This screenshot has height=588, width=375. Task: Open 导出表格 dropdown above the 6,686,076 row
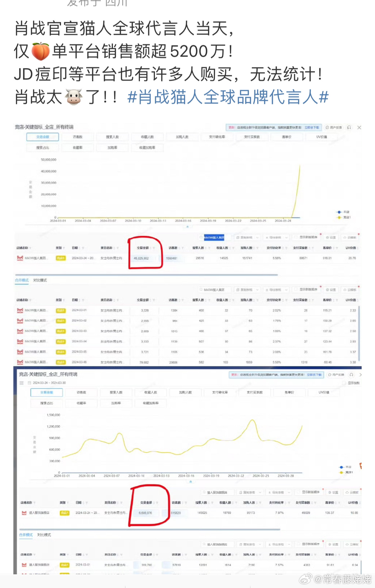279,492
